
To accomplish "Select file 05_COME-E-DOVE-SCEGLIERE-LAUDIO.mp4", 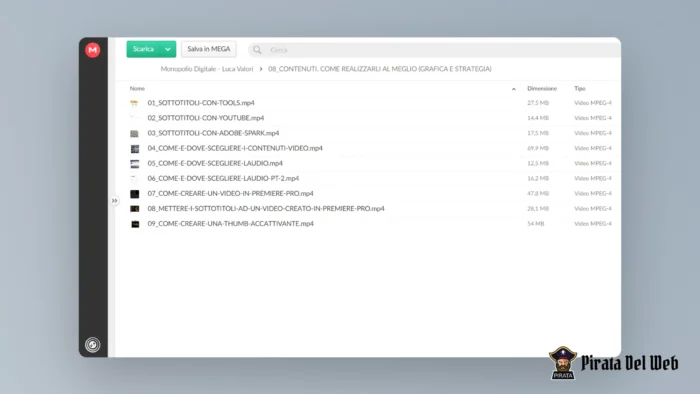I will point(215,163).
